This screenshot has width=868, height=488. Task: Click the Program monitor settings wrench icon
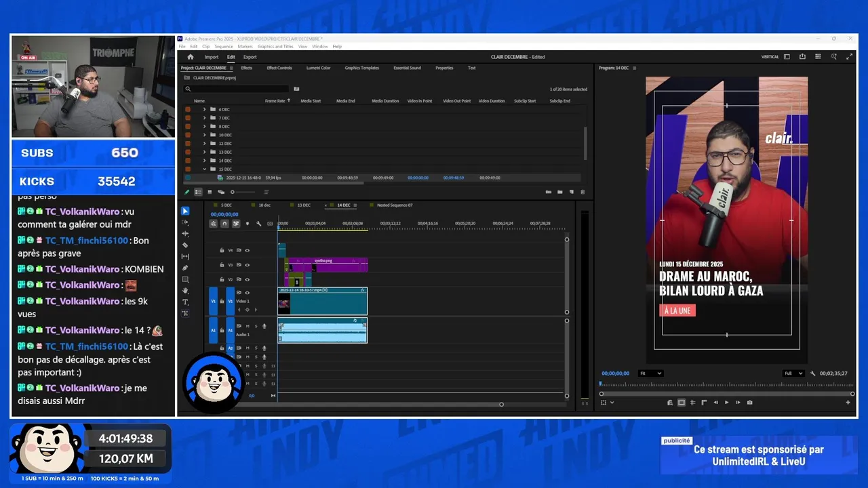(812, 373)
